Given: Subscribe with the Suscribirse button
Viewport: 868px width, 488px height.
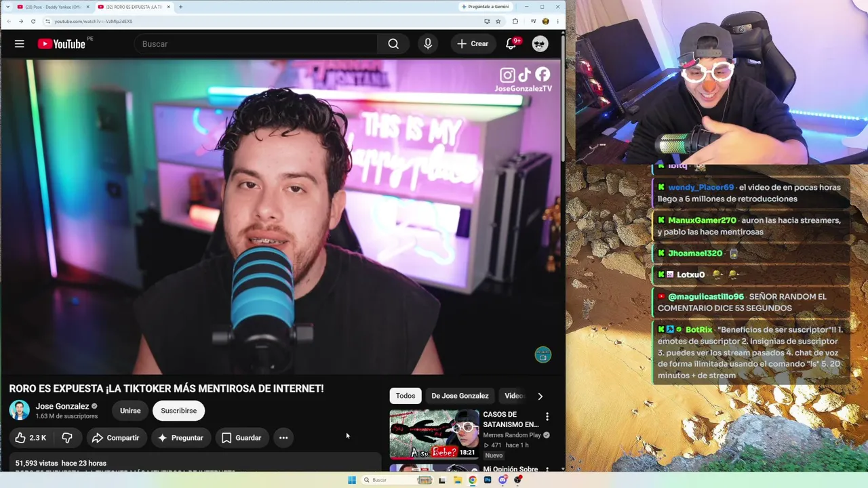Looking at the screenshot, I should click(x=179, y=411).
